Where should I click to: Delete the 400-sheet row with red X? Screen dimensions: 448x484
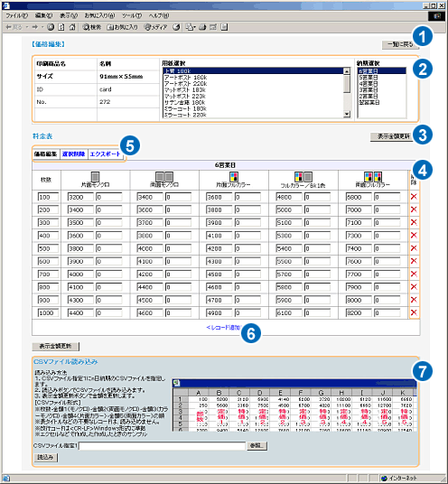[414, 235]
